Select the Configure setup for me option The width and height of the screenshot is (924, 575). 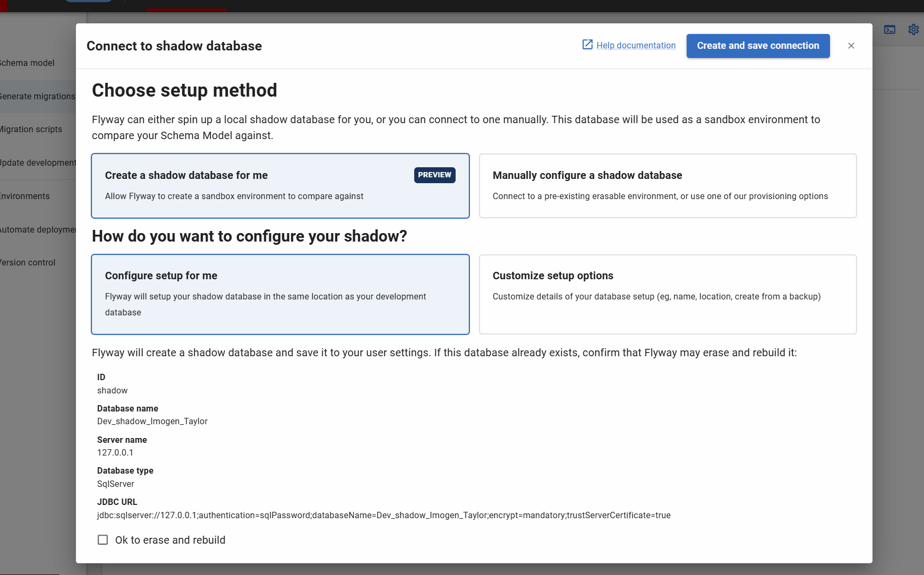pos(280,294)
